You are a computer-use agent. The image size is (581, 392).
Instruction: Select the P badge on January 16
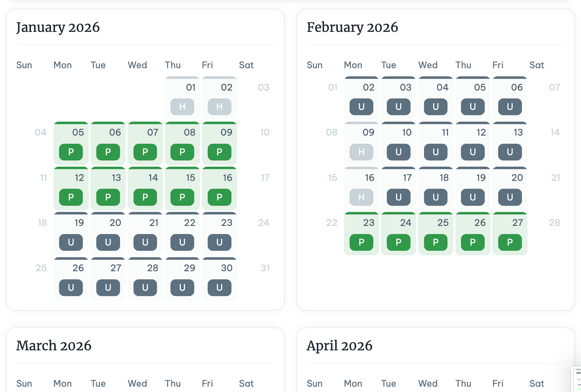click(219, 197)
